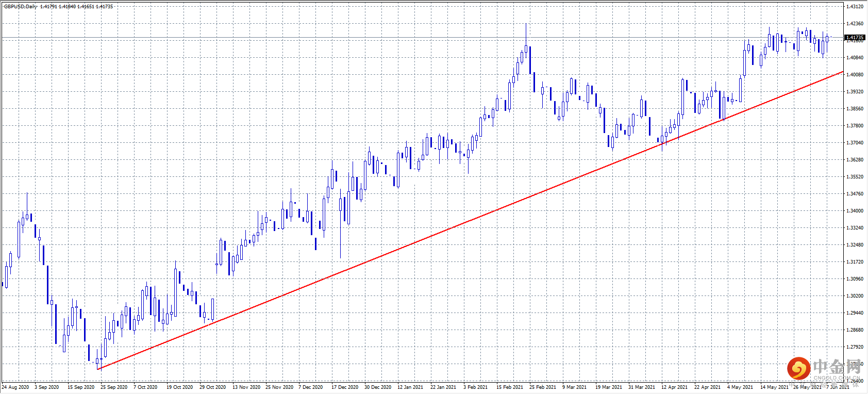Click the GBPUSD,Daily chart title text
The image size is (868, 394).
pyautogui.click(x=21, y=7)
